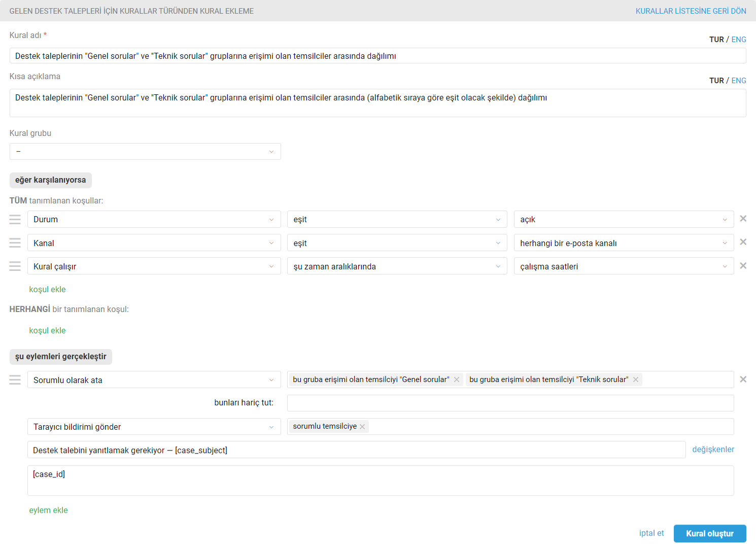
Task: Expand the Tarayıcı bildirimi gönder dropdown
Action: click(154, 427)
